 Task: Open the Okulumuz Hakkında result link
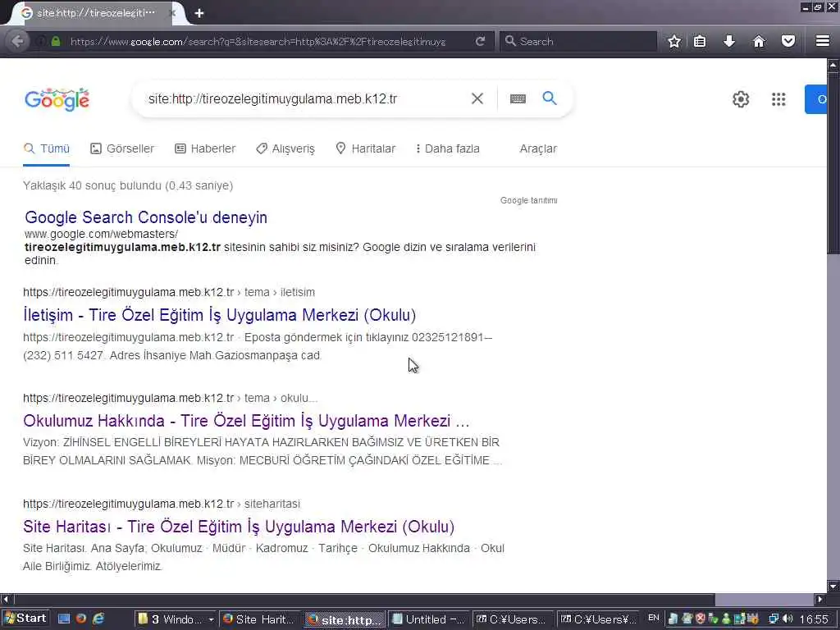click(246, 421)
